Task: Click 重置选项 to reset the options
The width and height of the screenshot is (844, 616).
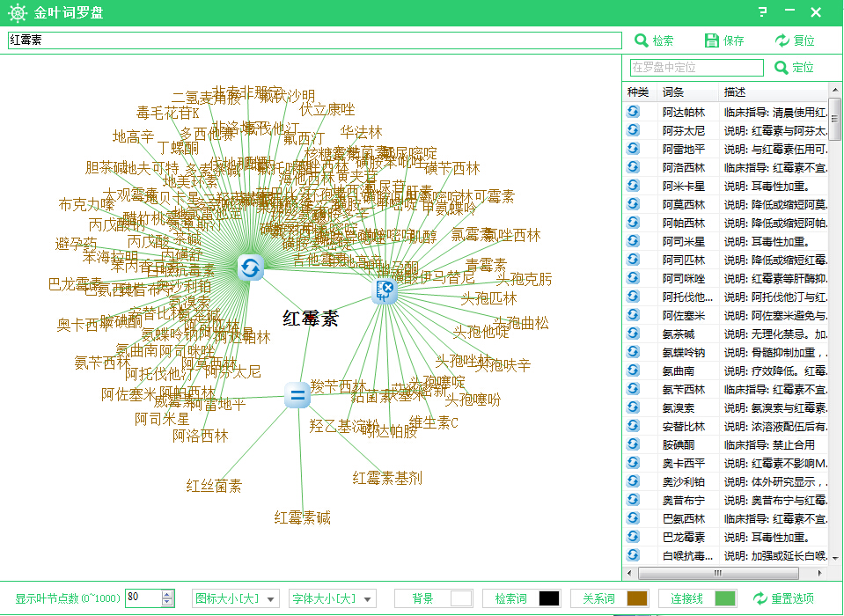Action: [783, 598]
